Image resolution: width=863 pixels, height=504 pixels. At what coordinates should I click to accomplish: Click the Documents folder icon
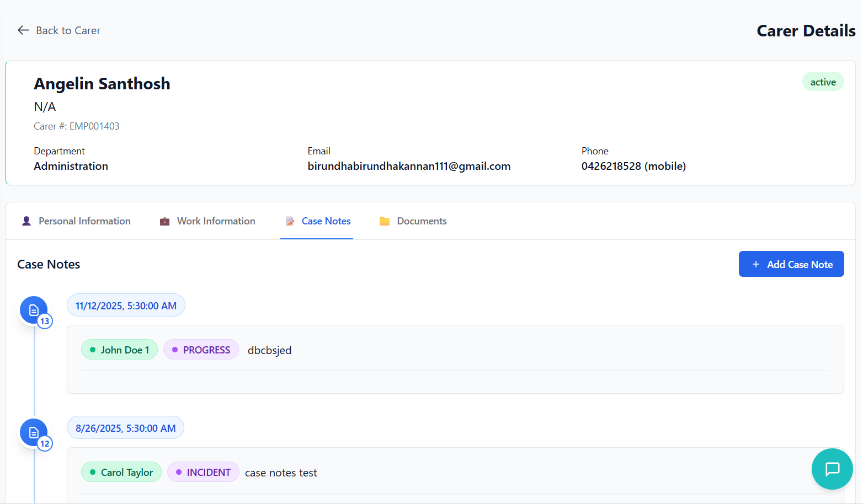pyautogui.click(x=385, y=221)
